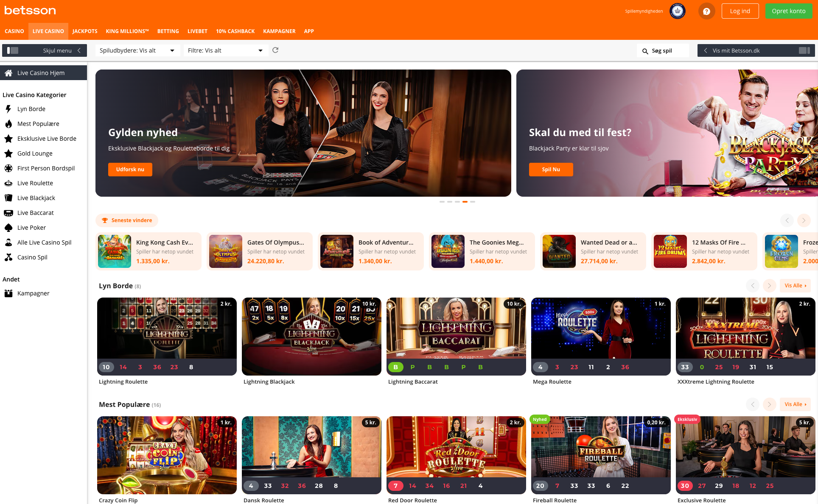The image size is (818, 504).
Task: Expand the Filtre: Vis alt dropdown
Action: point(225,50)
